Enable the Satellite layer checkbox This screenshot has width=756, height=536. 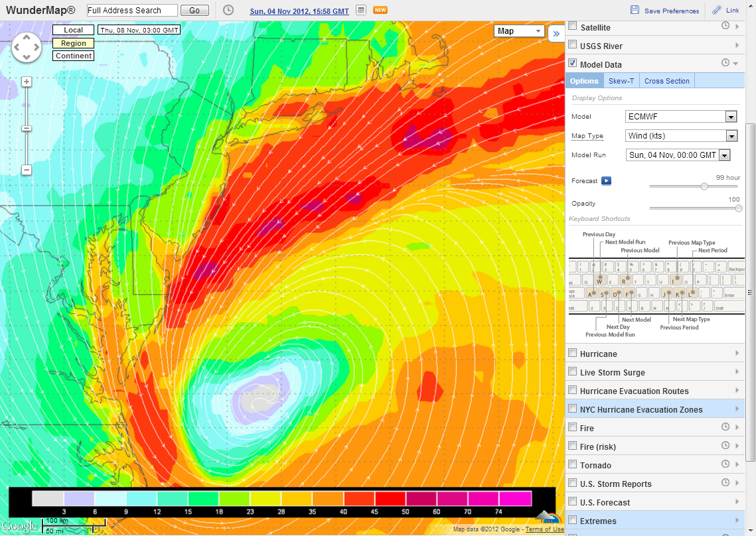pyautogui.click(x=573, y=26)
